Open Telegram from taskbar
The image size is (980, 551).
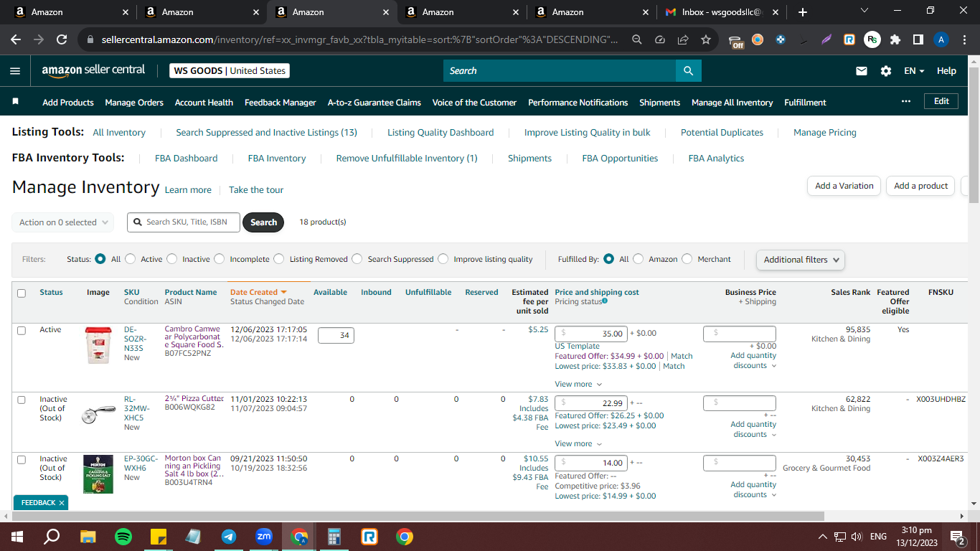tap(229, 536)
